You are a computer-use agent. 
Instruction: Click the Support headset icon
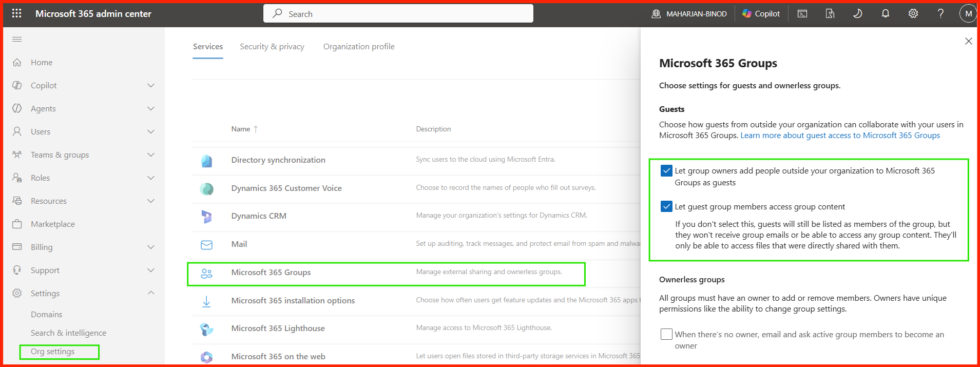pos(17,270)
